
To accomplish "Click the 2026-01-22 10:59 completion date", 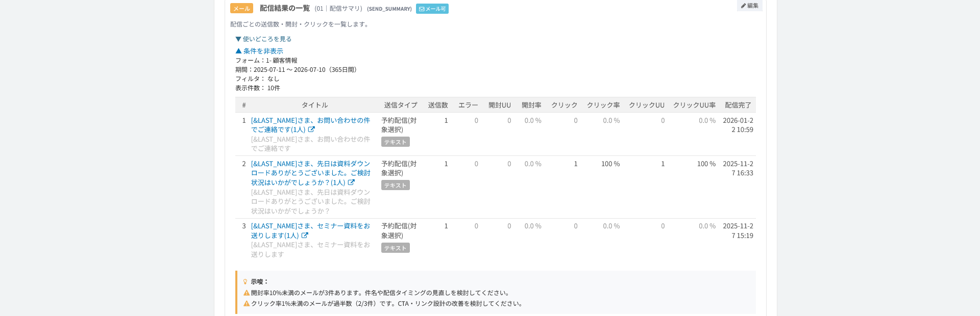I will click(738, 125).
